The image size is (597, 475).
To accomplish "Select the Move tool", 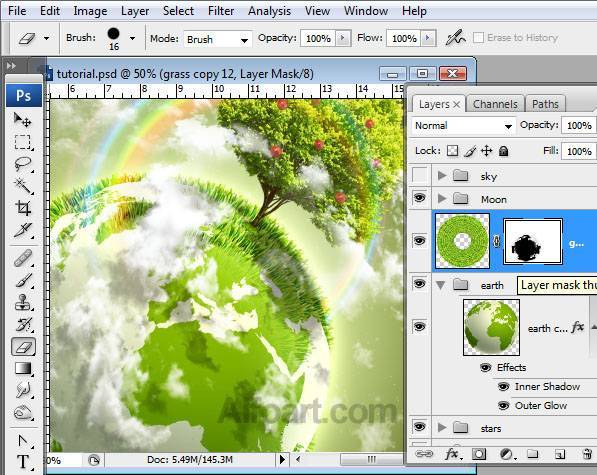I will [x=22, y=120].
